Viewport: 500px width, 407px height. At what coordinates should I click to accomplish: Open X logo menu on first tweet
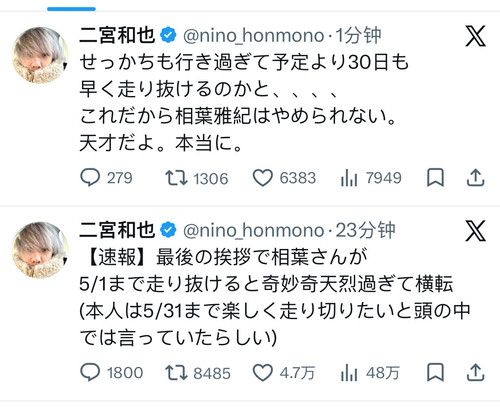(x=475, y=36)
